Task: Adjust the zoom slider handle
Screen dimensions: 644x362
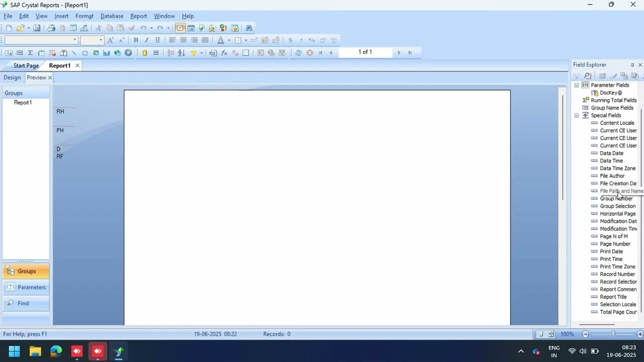Action: pyautogui.click(x=613, y=334)
